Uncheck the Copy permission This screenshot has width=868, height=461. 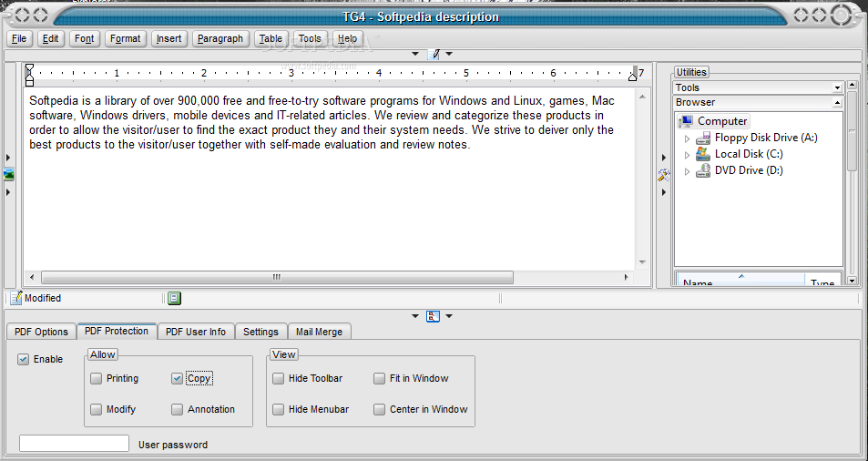[177, 378]
